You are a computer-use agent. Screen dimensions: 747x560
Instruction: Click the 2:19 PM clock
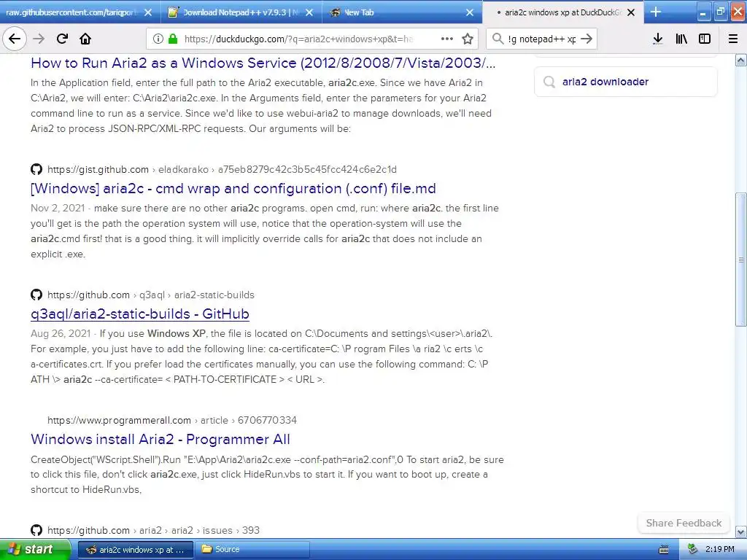pos(719,549)
